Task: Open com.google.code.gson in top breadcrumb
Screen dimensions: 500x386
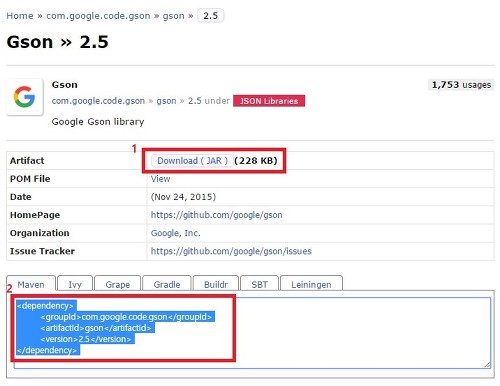Action: pyautogui.click(x=98, y=16)
